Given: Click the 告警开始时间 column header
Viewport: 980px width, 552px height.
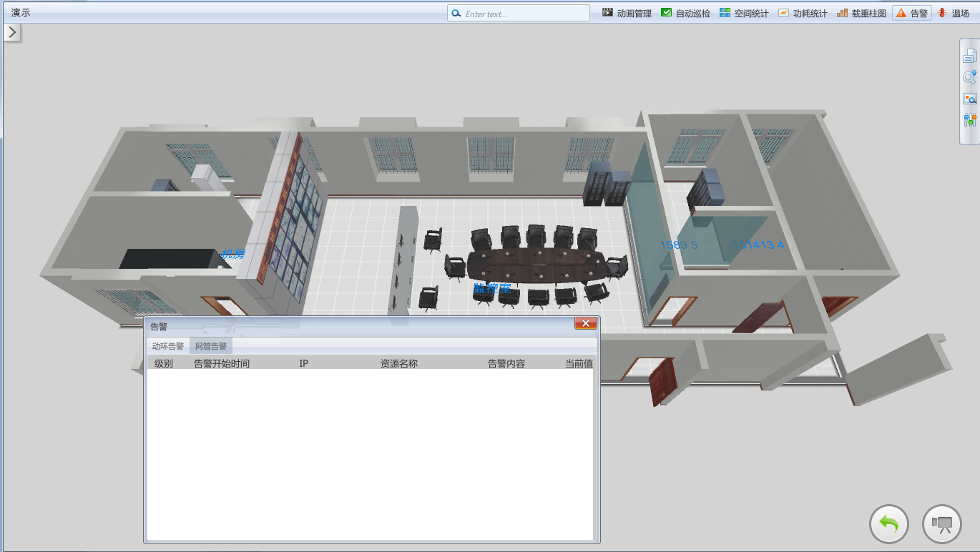Looking at the screenshot, I should click(x=222, y=363).
